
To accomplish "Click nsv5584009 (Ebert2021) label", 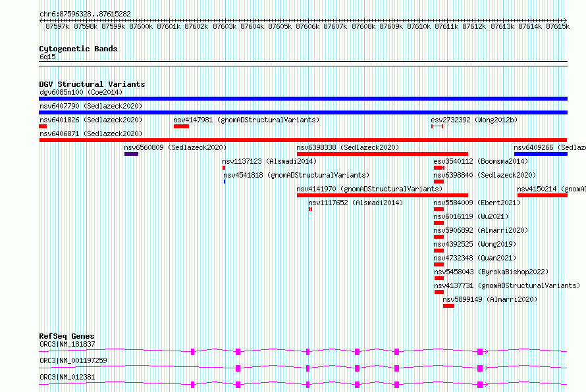I will [x=477, y=203].
